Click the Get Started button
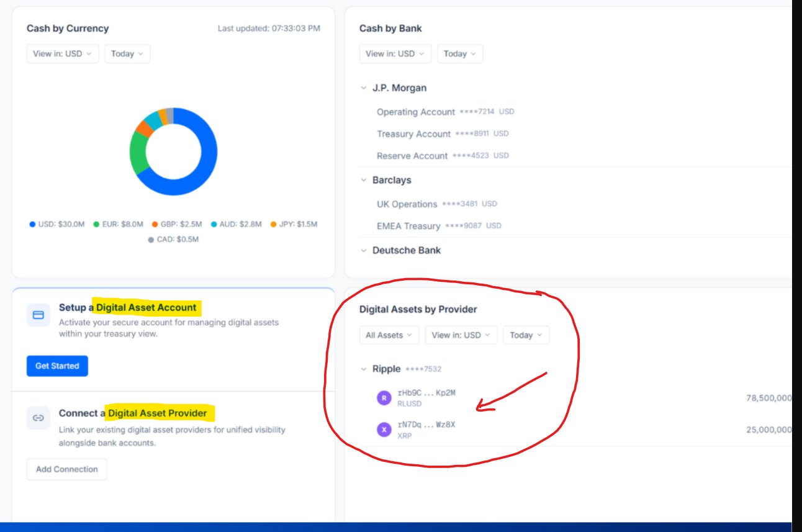The image size is (802, 532). [57, 366]
